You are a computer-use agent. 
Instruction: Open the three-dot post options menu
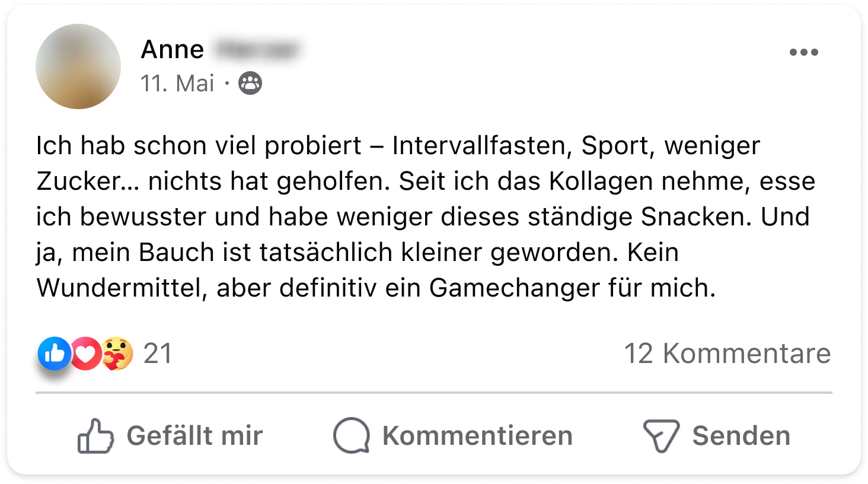pyautogui.click(x=803, y=52)
